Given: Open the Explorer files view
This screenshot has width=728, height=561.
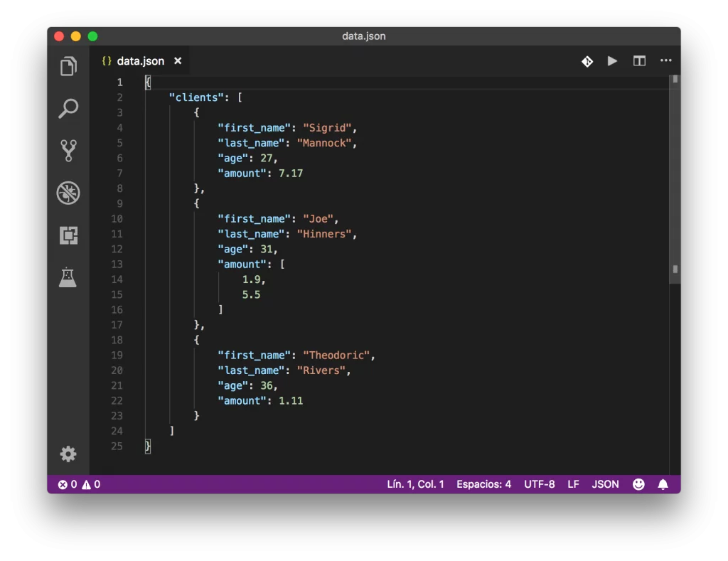Looking at the screenshot, I should click(x=68, y=67).
